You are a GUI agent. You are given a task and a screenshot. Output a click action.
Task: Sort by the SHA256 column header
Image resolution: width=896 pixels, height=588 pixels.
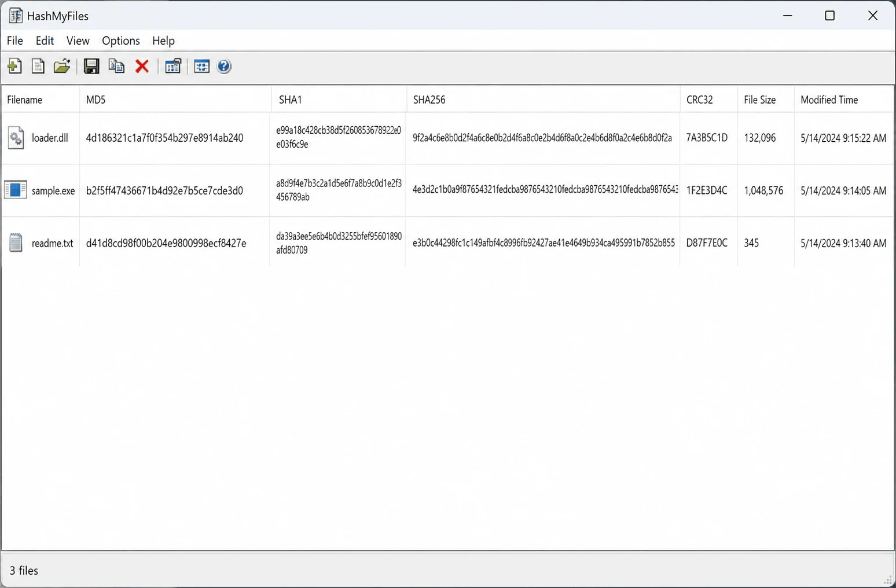[x=543, y=100]
